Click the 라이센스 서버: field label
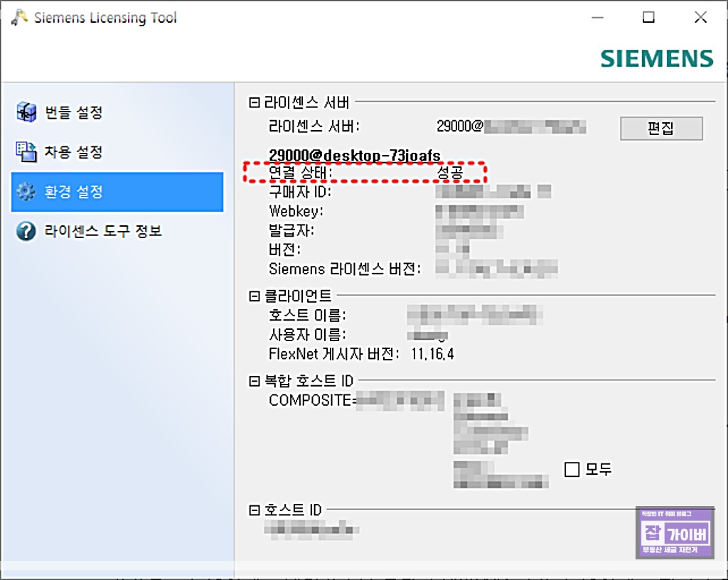 click(314, 127)
